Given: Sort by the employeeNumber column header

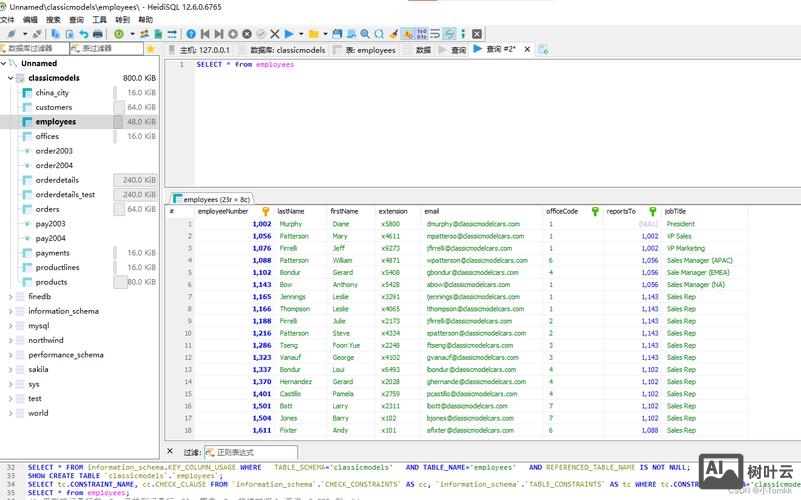Looking at the screenshot, I should 233,211.
